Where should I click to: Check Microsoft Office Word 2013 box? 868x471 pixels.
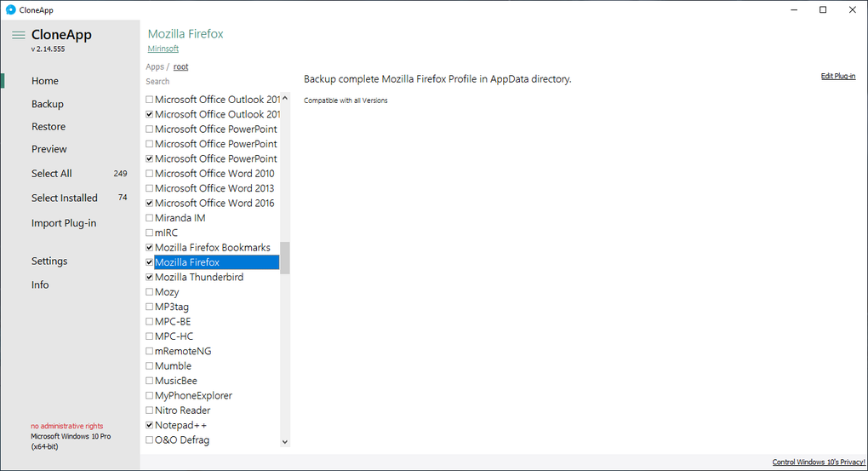pos(150,188)
